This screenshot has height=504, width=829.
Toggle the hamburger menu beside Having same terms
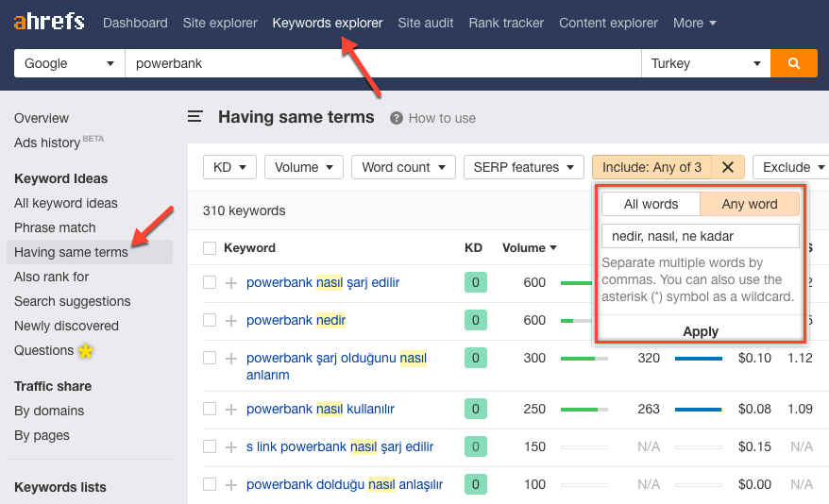tap(195, 117)
